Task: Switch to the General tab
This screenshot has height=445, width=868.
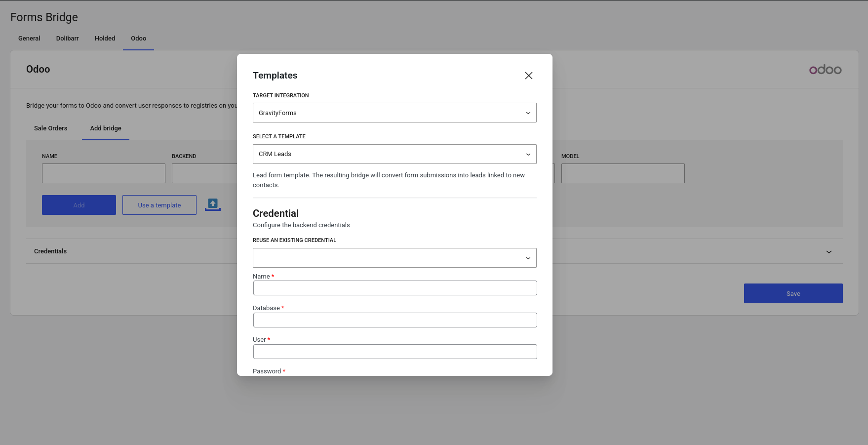Action: click(29, 39)
